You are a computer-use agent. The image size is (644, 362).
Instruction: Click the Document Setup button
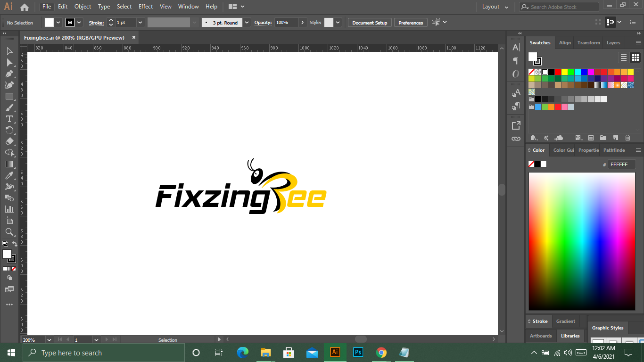369,23
